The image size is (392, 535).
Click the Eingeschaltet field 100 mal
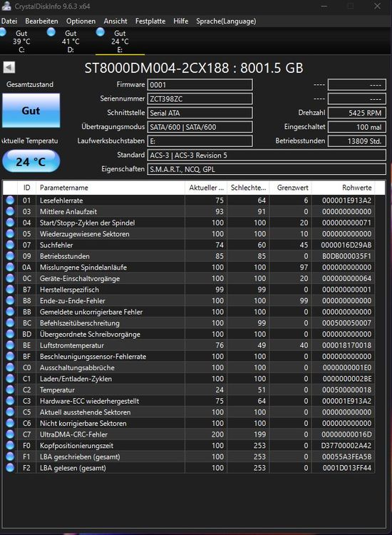point(357,127)
